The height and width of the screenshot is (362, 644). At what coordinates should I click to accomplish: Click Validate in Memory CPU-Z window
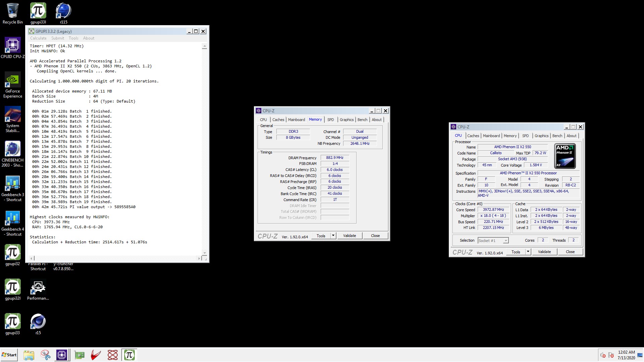point(350,236)
